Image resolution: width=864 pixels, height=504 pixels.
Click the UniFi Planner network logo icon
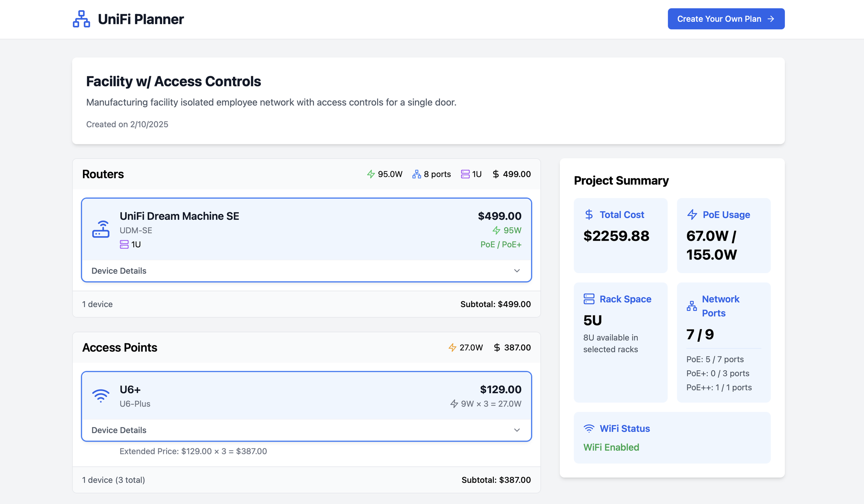(x=81, y=19)
